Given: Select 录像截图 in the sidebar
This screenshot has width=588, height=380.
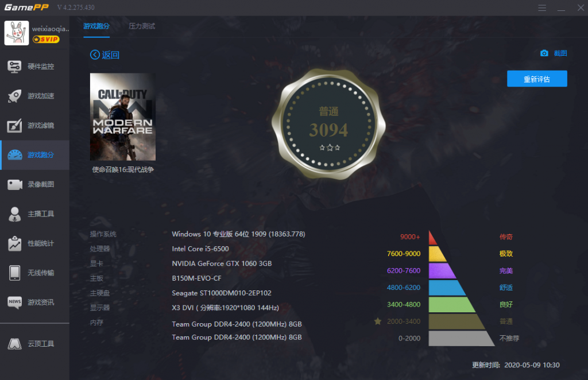Looking at the screenshot, I should (x=34, y=184).
